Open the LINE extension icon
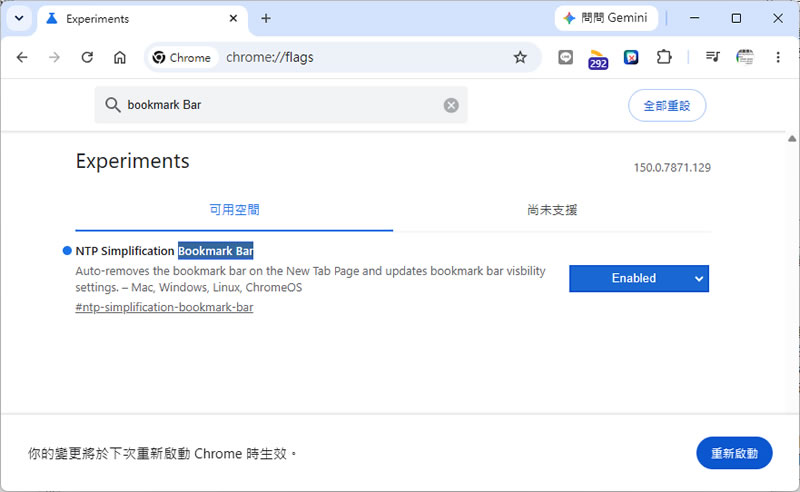Viewport: 800px width, 492px height. (x=565, y=57)
